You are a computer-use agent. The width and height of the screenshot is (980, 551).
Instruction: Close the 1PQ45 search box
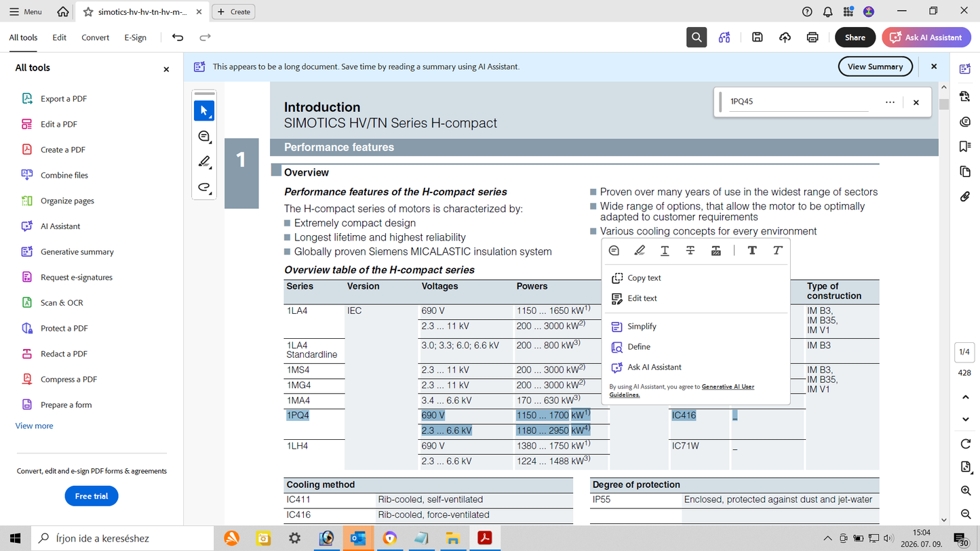tap(916, 102)
